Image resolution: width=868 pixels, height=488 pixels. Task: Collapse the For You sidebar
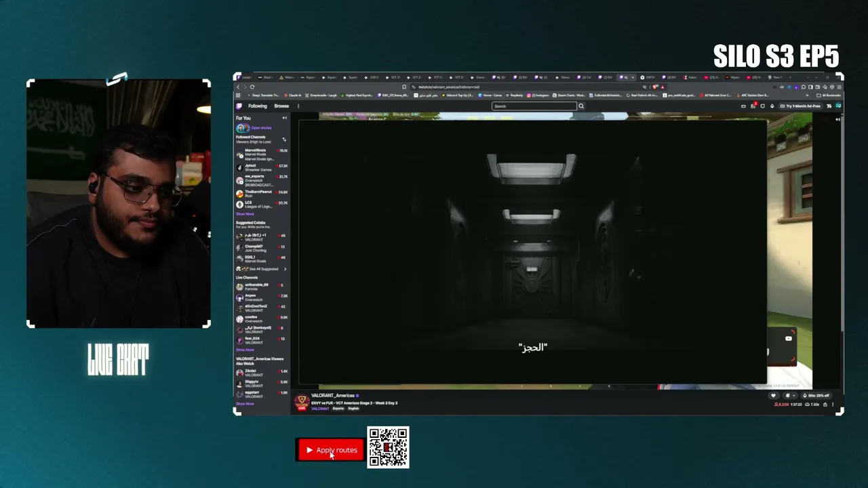pos(285,118)
